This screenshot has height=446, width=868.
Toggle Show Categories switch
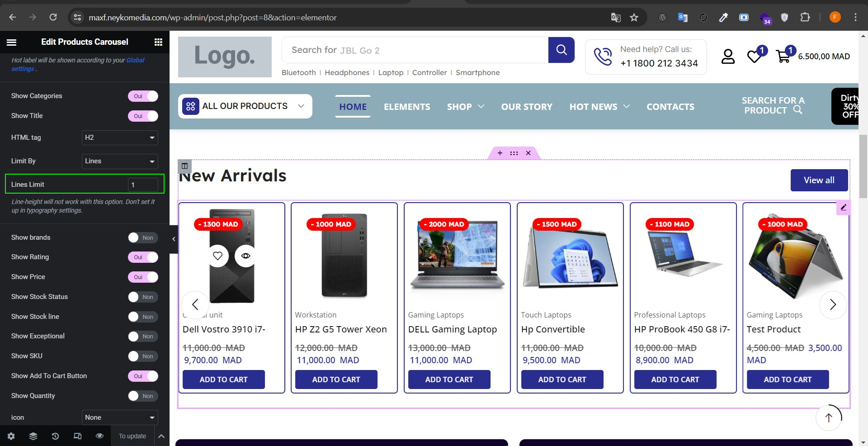click(x=143, y=96)
